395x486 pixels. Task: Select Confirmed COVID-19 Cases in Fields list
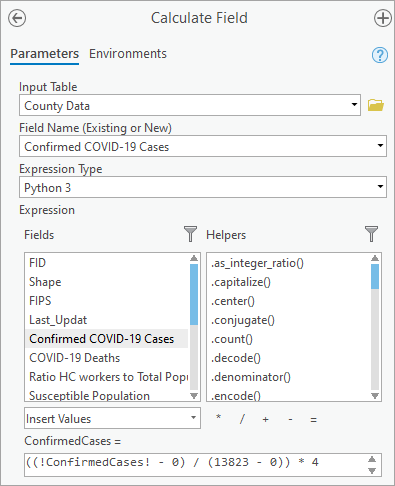107,339
